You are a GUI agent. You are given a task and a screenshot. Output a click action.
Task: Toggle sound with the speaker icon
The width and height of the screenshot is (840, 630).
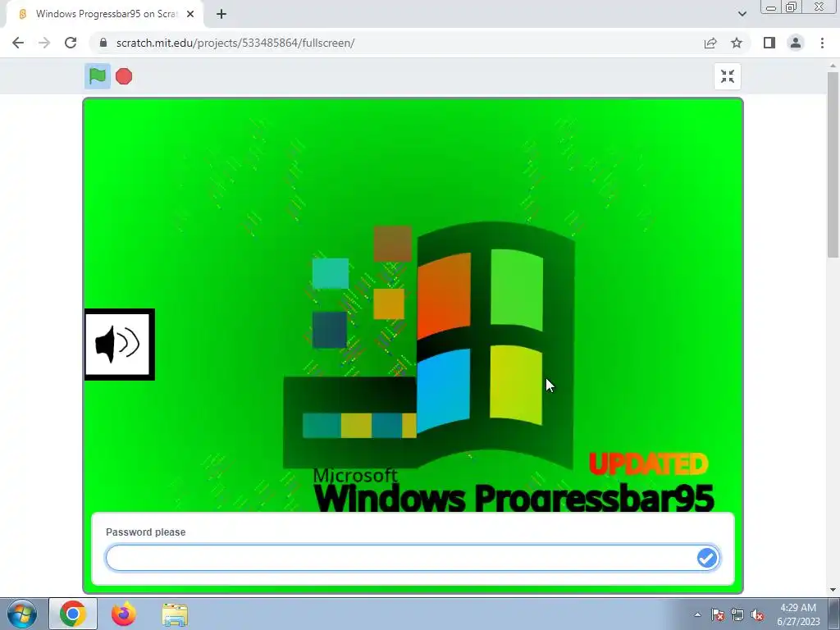point(120,345)
